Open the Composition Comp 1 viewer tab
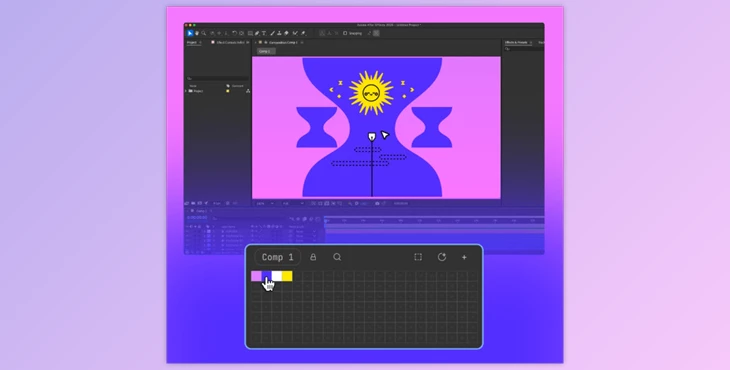This screenshot has height=370, width=730. (283, 42)
